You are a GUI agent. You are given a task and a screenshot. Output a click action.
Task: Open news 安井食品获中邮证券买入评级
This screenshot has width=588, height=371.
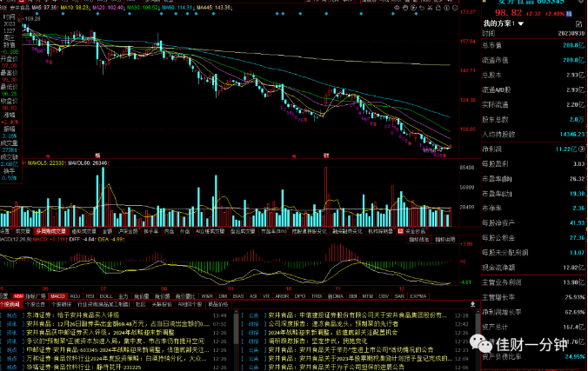(x=101, y=333)
